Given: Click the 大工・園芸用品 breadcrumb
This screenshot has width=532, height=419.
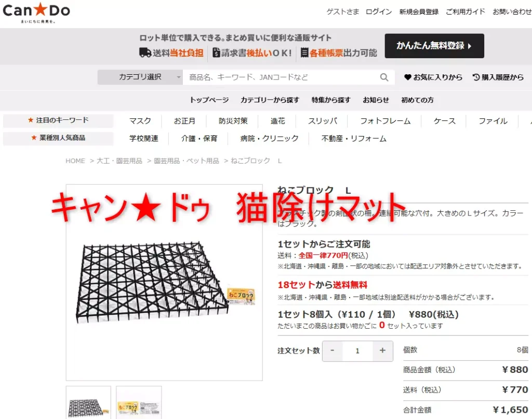Looking at the screenshot, I should click(x=119, y=160).
